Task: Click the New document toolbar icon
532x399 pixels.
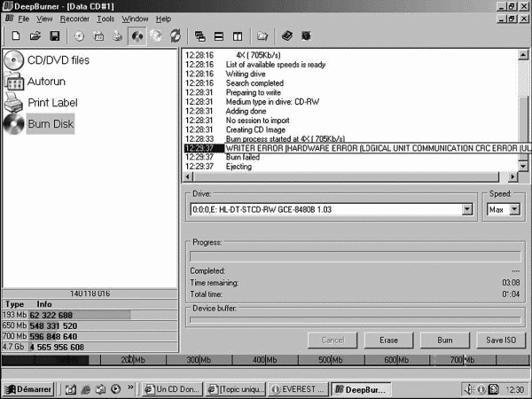Action: 16,35
